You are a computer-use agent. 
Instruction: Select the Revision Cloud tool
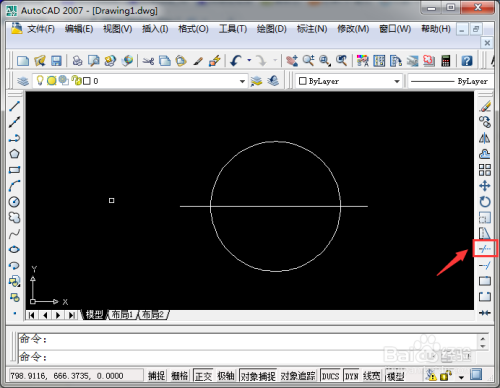coord(14,218)
